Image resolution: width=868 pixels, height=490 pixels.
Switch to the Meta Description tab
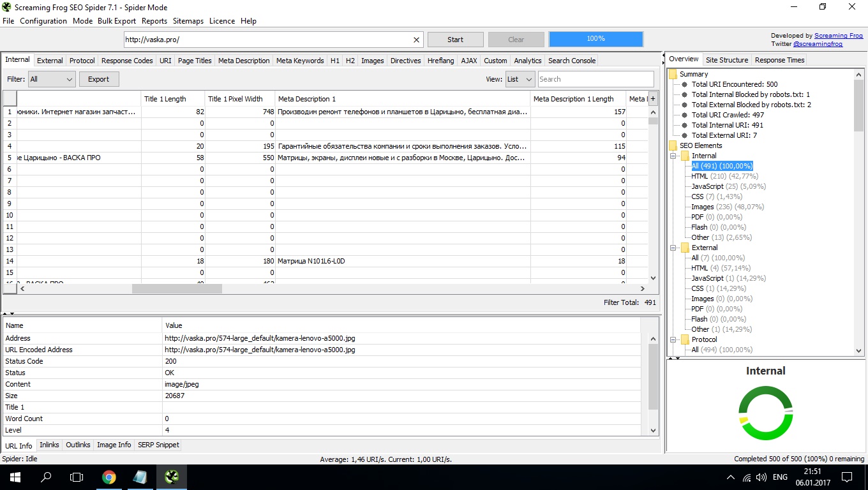(244, 61)
